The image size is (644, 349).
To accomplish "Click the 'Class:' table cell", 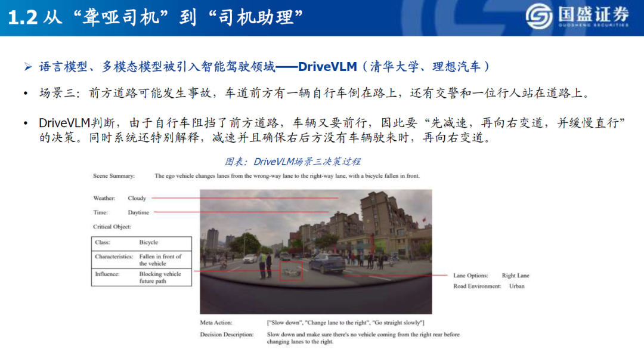I will (x=103, y=243).
